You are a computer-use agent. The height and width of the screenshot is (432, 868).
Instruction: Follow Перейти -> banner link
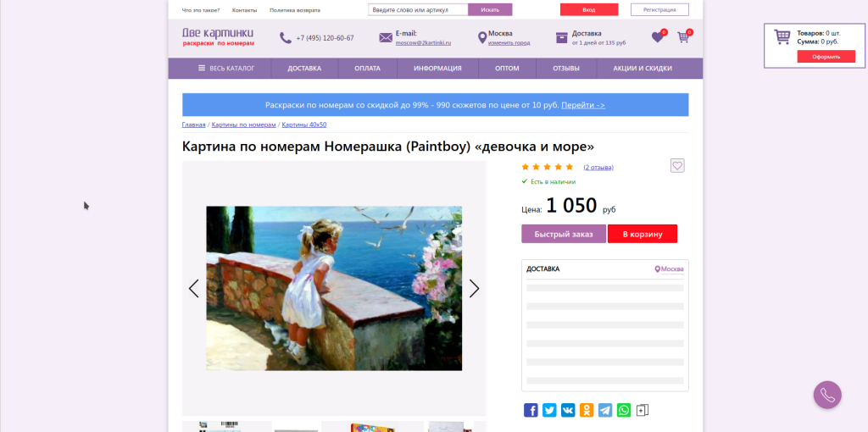click(x=583, y=105)
